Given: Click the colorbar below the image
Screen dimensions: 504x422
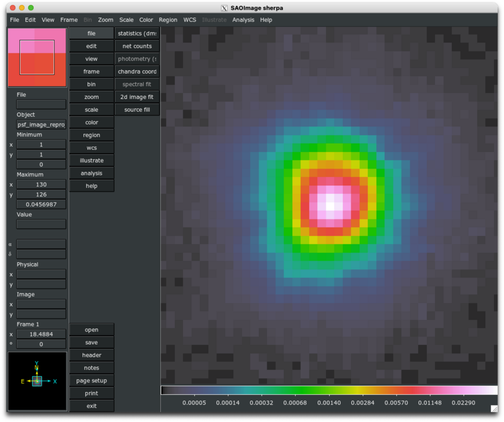Looking at the screenshot, I should tap(329, 390).
